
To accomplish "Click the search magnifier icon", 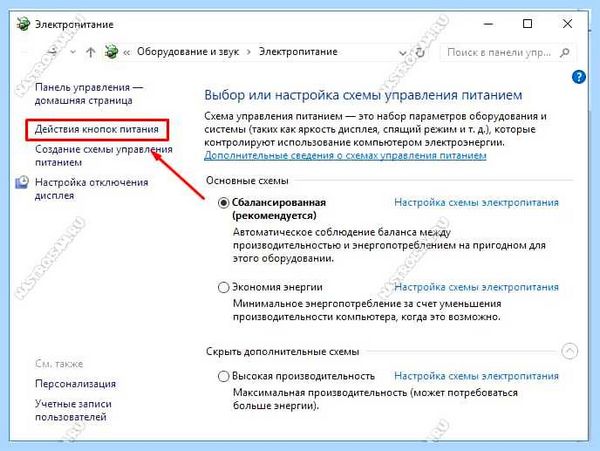I will pos(565,52).
